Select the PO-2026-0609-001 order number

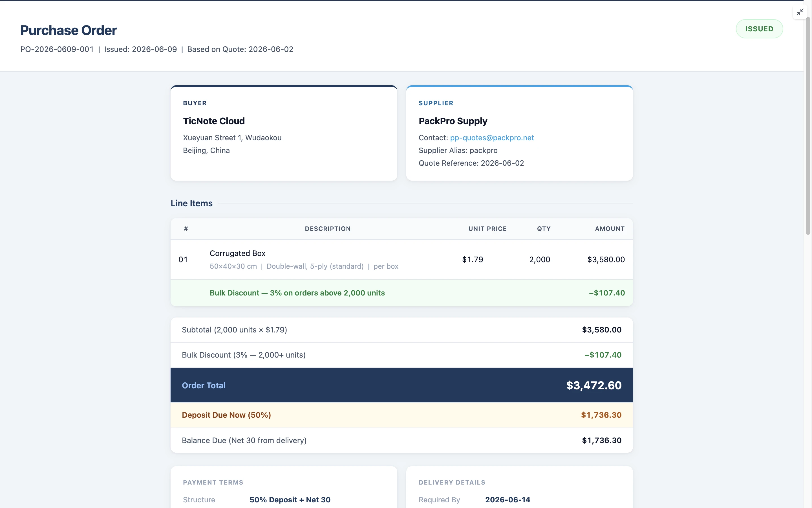pyautogui.click(x=57, y=49)
